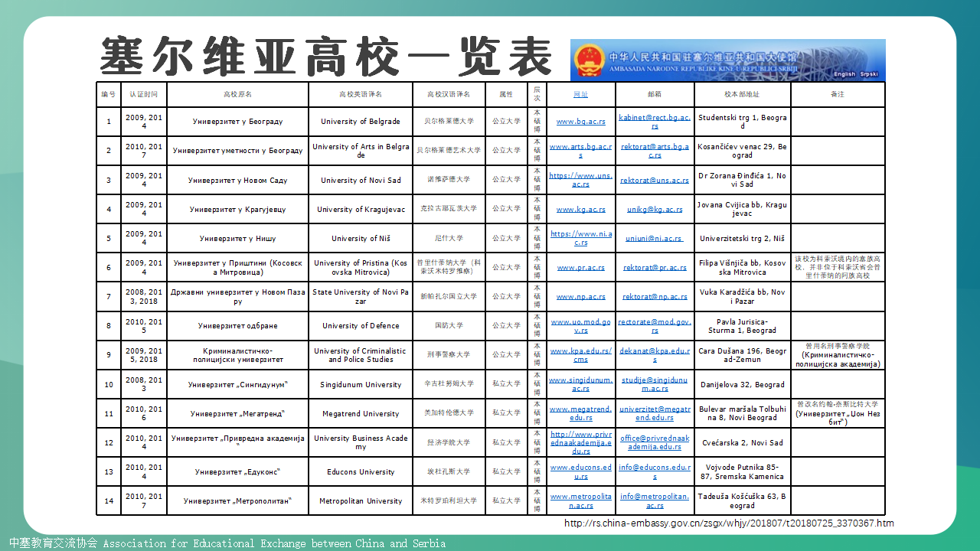Click the footer Association for Educational Exchange text
Viewport: 980px width, 551px height.
(x=274, y=543)
